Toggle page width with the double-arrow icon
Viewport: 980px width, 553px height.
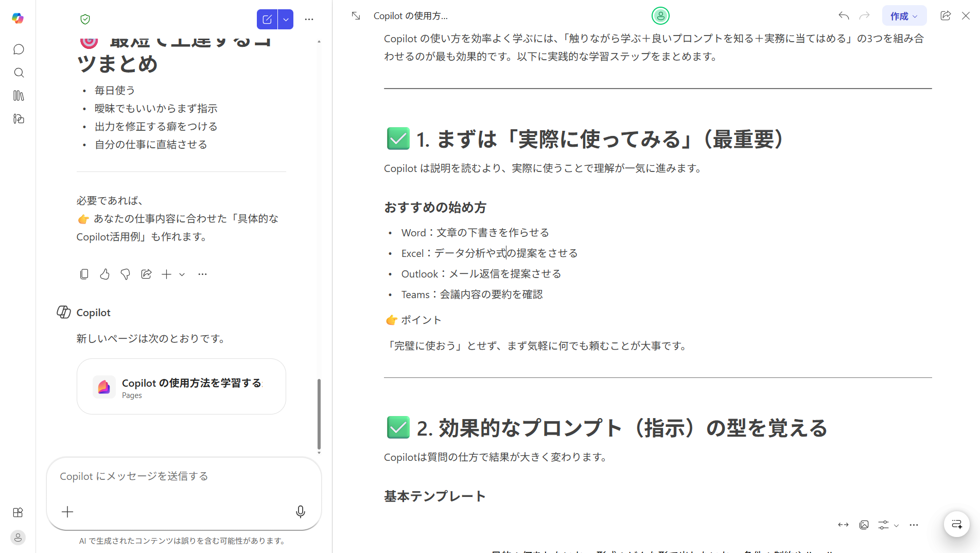click(843, 525)
